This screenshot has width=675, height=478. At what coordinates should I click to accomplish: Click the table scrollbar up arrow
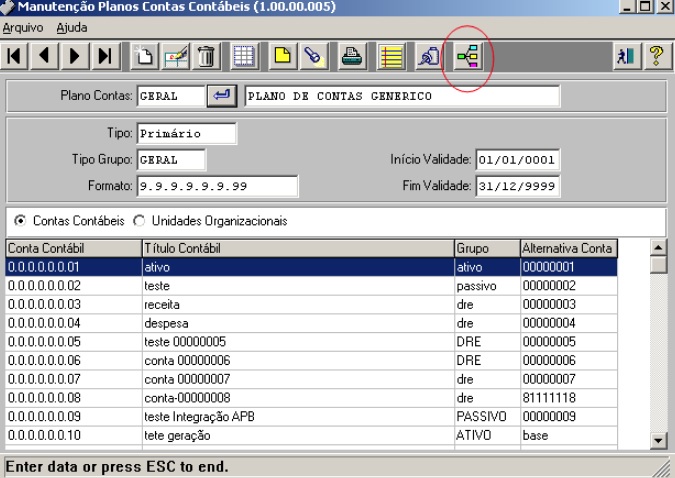click(x=658, y=248)
